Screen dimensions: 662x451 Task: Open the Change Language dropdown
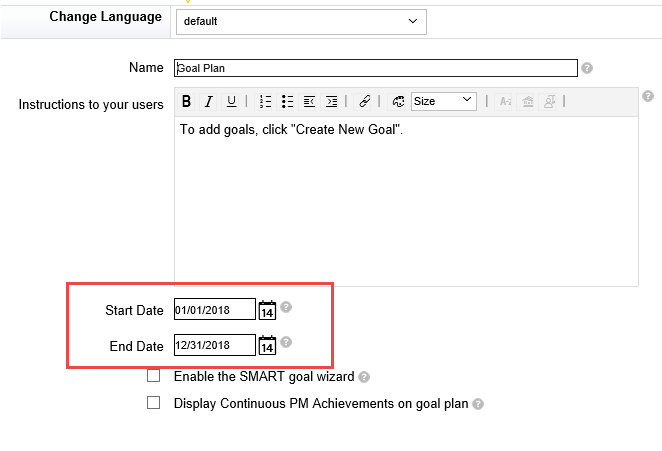[301, 22]
